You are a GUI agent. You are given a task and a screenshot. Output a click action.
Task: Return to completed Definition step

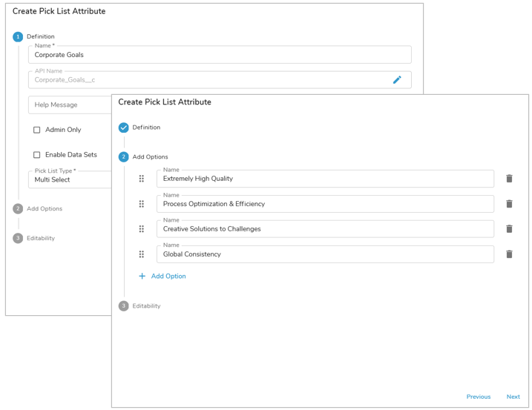pyautogui.click(x=145, y=128)
